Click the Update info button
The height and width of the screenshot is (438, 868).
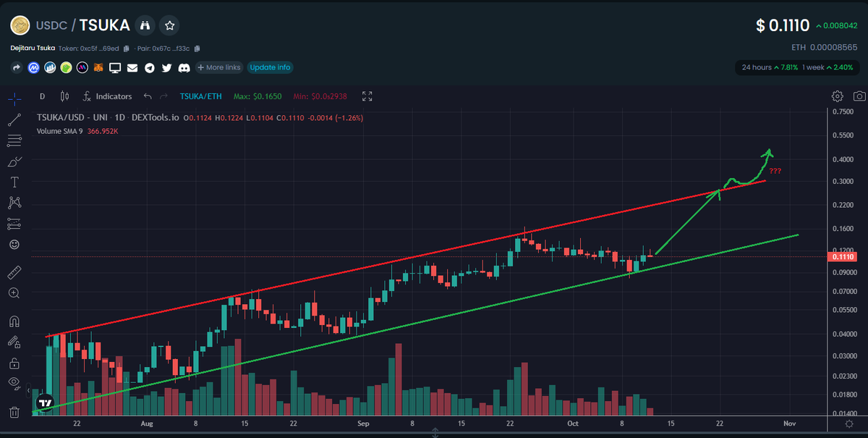pyautogui.click(x=270, y=67)
